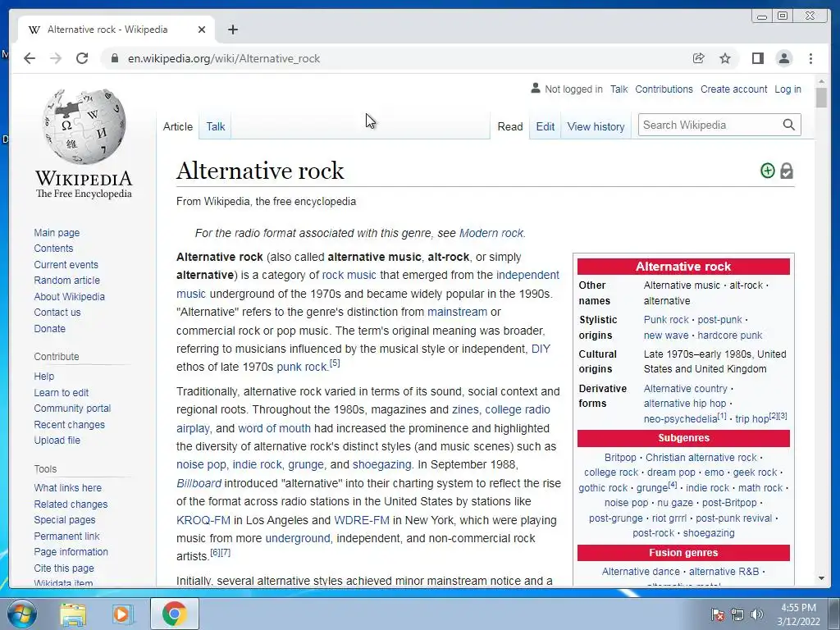Open Recent changes sidebar link

69,424
